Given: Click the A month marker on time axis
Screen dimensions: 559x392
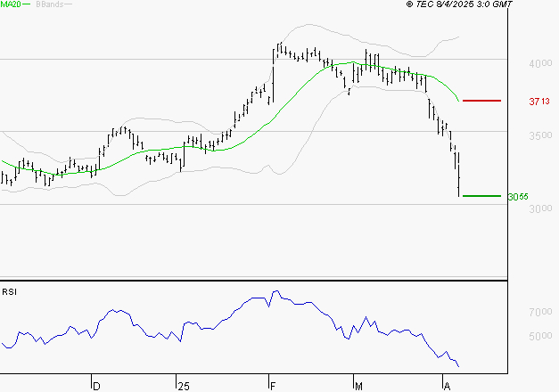Looking at the screenshot, I should (447, 387).
